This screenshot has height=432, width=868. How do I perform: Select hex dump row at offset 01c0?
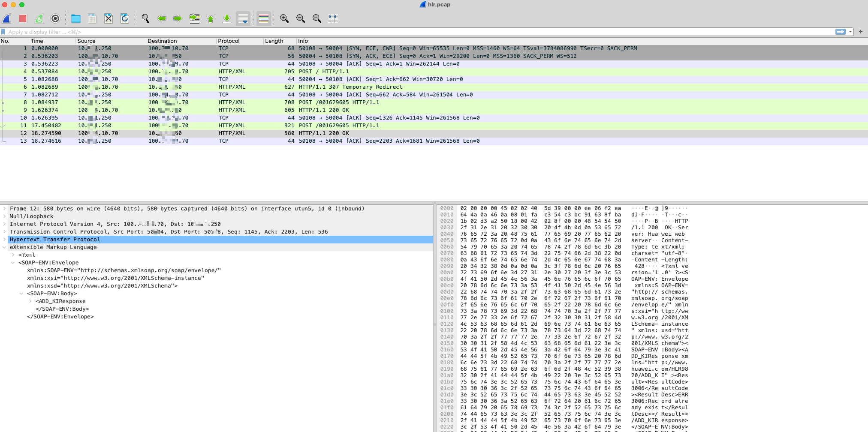(x=564, y=388)
